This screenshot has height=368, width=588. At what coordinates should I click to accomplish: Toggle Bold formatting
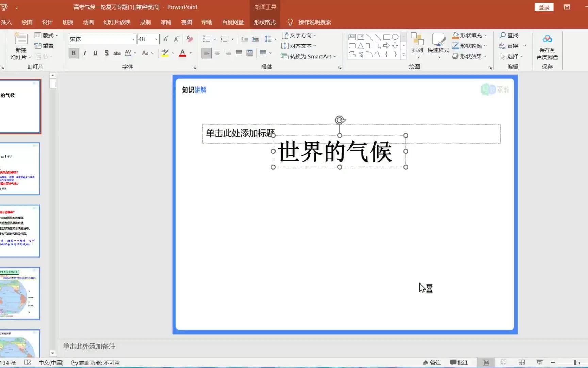(x=73, y=53)
